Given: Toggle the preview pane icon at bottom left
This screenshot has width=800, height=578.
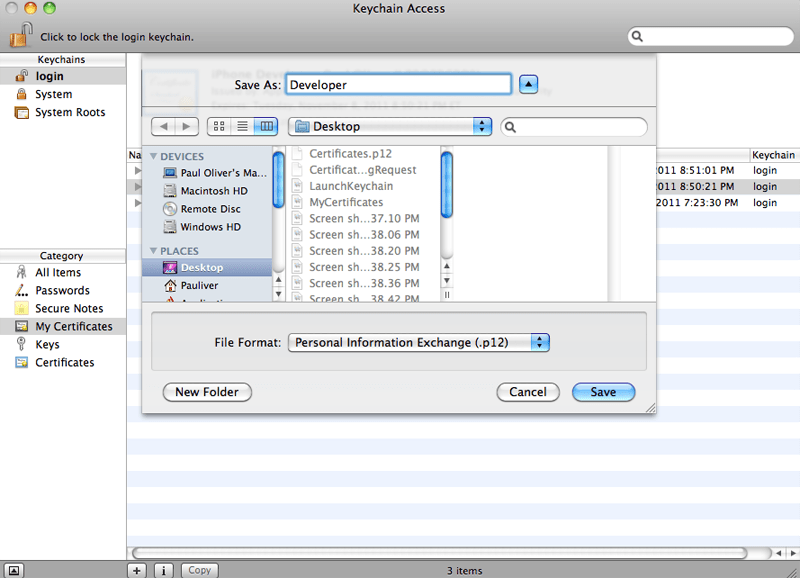Looking at the screenshot, I should click(14, 570).
